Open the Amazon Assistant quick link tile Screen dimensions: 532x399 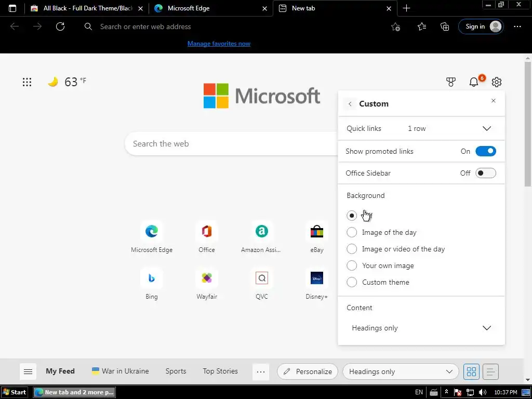click(x=261, y=237)
